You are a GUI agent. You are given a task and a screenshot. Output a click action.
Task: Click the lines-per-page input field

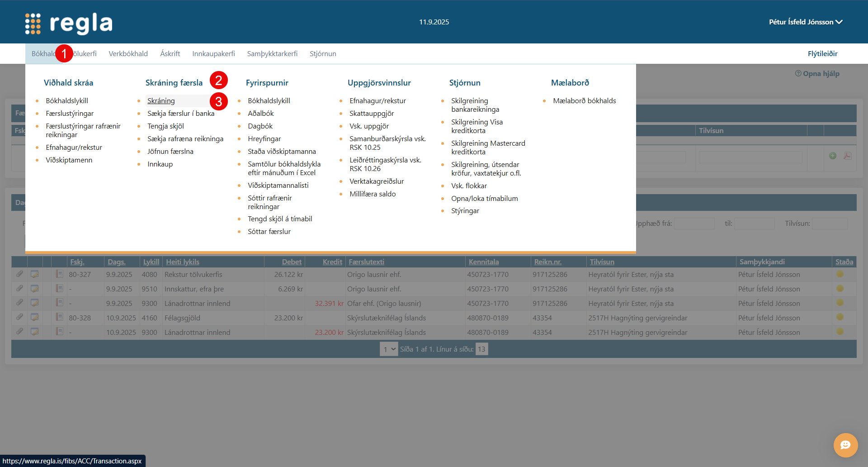coord(481,349)
